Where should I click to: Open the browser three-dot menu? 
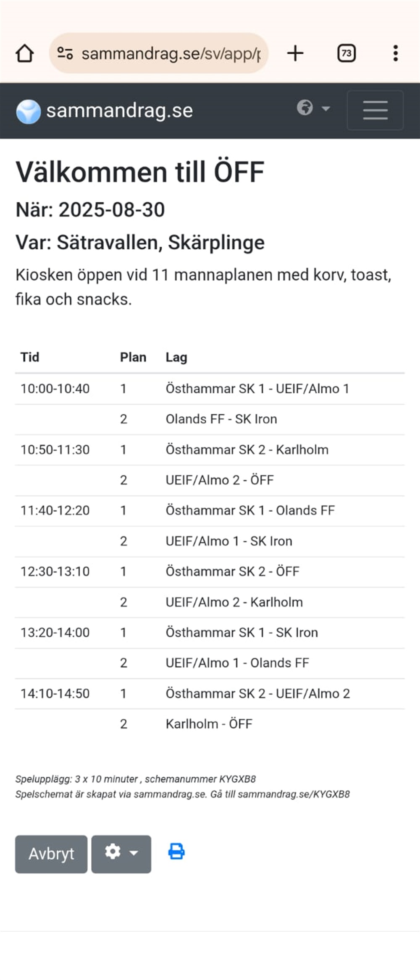tap(395, 53)
